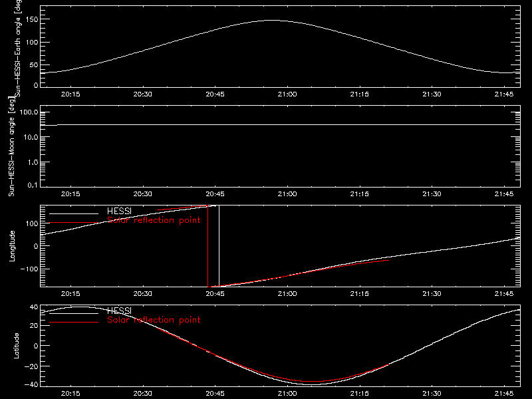Image resolution: width=532 pixels, height=399 pixels.
Task: Click the 20 tick on Latitude plot
Action: click(34, 326)
